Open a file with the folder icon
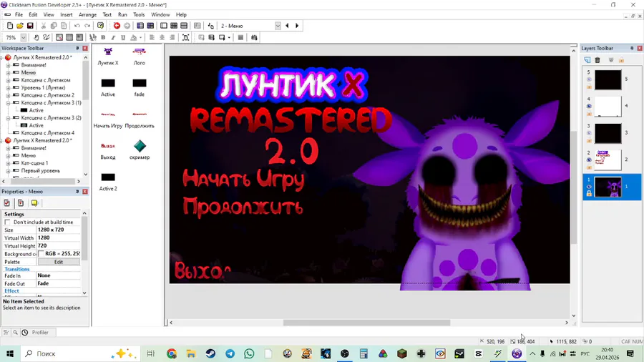This screenshot has width=644, height=362. pyautogui.click(x=20, y=26)
